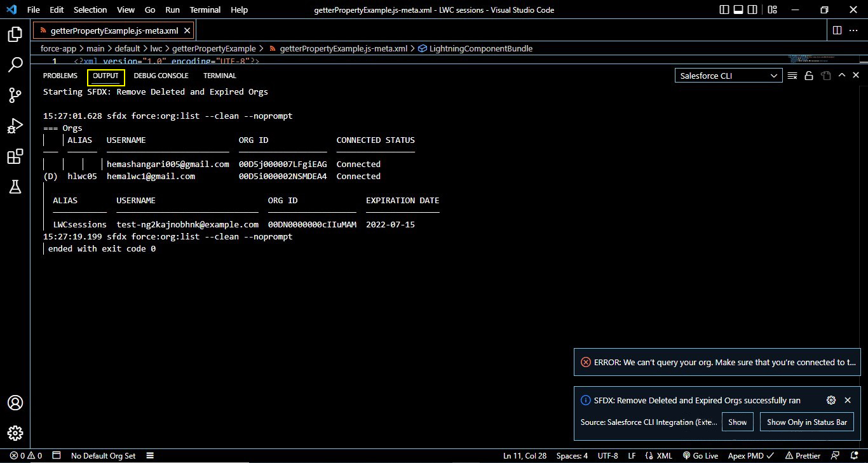Maximize the panel with the chevron

pos(842,76)
